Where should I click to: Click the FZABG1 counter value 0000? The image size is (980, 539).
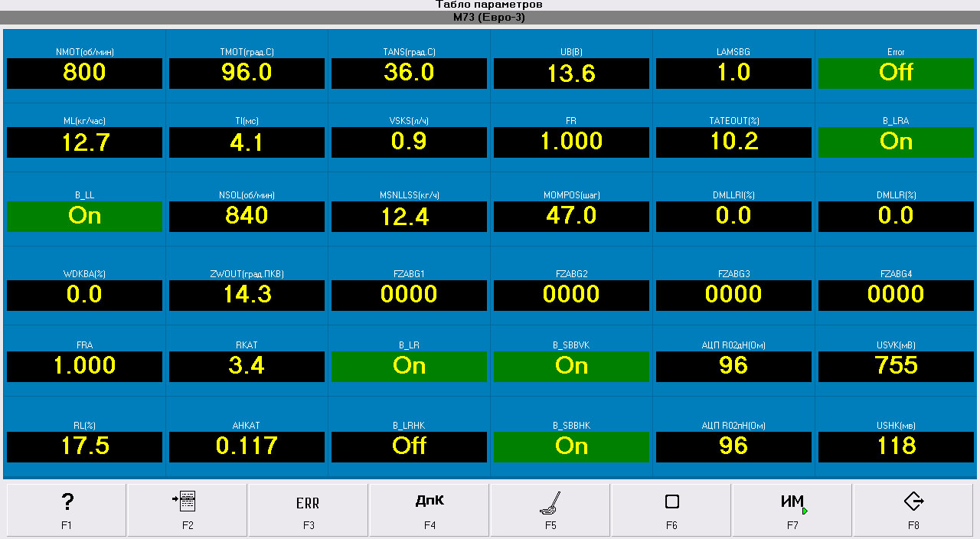tap(409, 294)
